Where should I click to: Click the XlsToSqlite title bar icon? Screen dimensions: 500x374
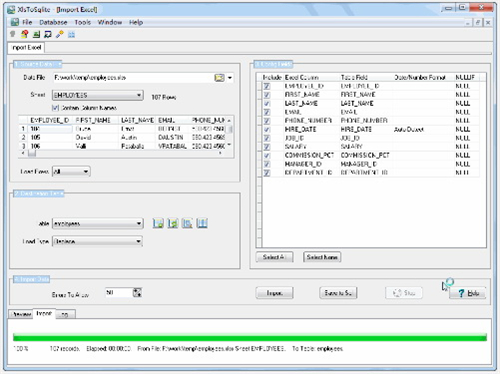pos(12,9)
